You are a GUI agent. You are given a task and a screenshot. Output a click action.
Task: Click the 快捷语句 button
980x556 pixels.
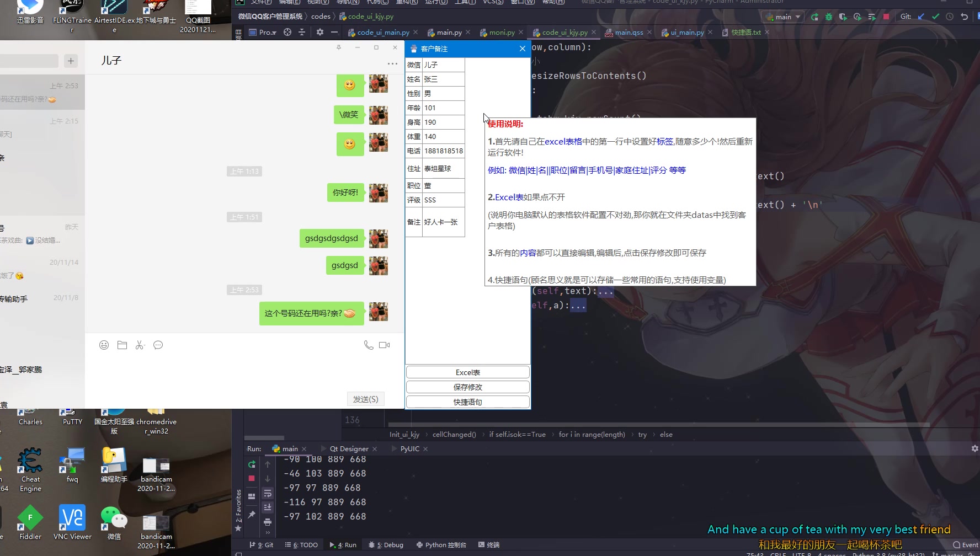pyautogui.click(x=468, y=402)
